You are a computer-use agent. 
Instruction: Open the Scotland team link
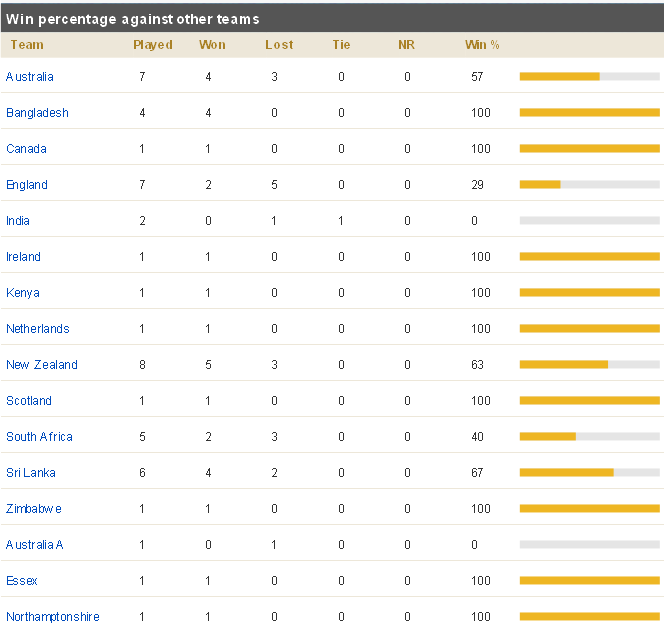(x=29, y=401)
